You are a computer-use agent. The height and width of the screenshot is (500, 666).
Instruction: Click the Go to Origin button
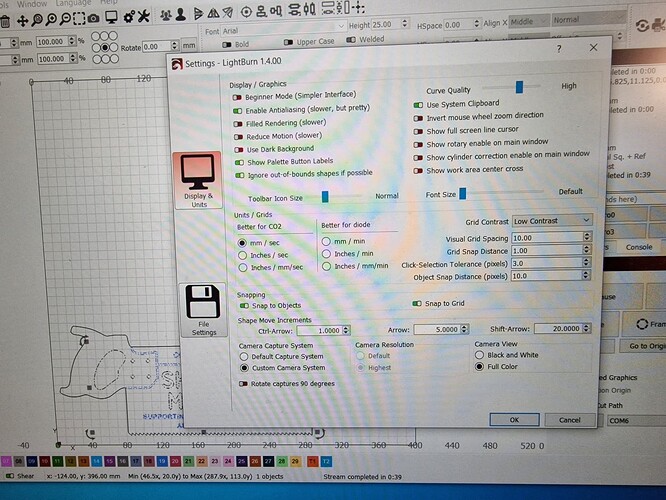[643, 346]
